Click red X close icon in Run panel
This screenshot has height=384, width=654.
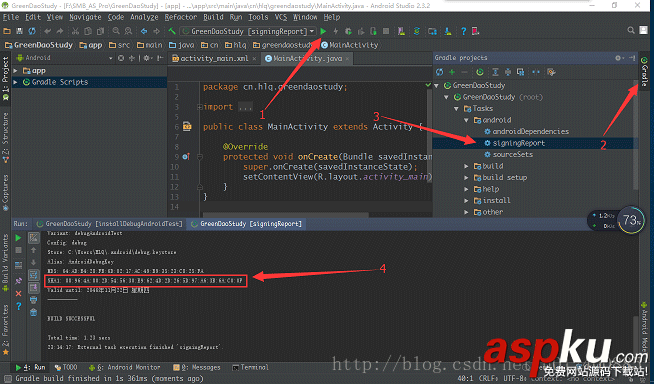(x=18, y=294)
